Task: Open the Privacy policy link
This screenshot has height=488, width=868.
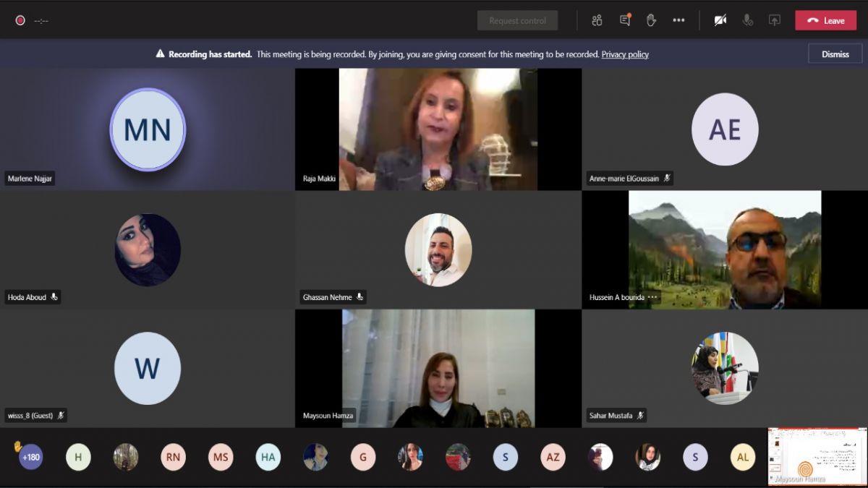Action: point(625,54)
